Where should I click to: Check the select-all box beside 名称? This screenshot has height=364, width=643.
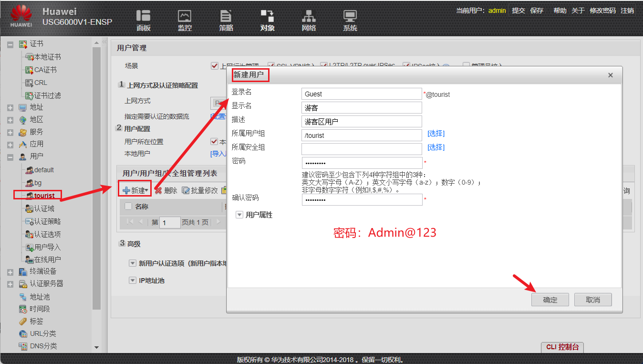pyautogui.click(x=128, y=207)
